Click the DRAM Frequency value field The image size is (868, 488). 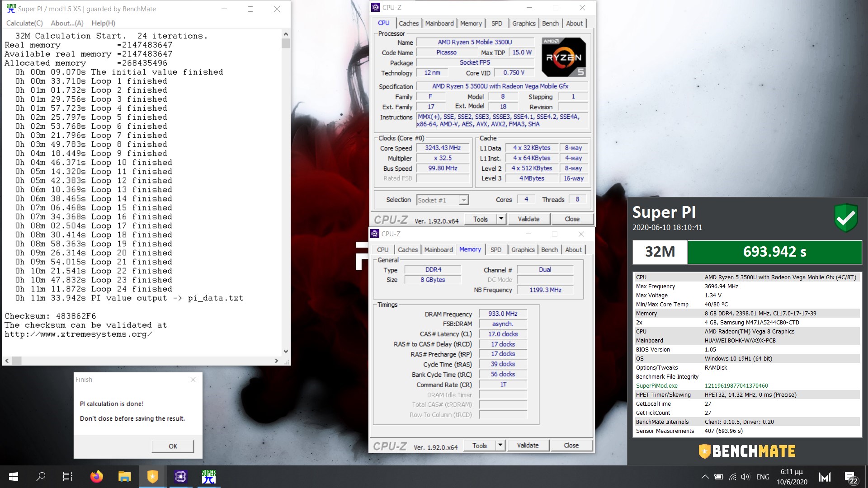click(503, 314)
